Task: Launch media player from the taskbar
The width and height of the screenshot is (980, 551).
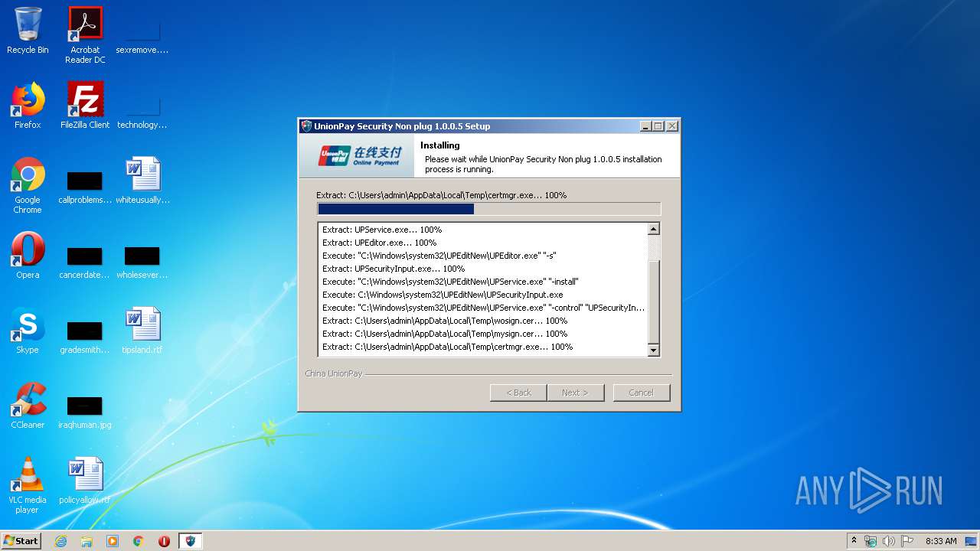Action: [113, 541]
